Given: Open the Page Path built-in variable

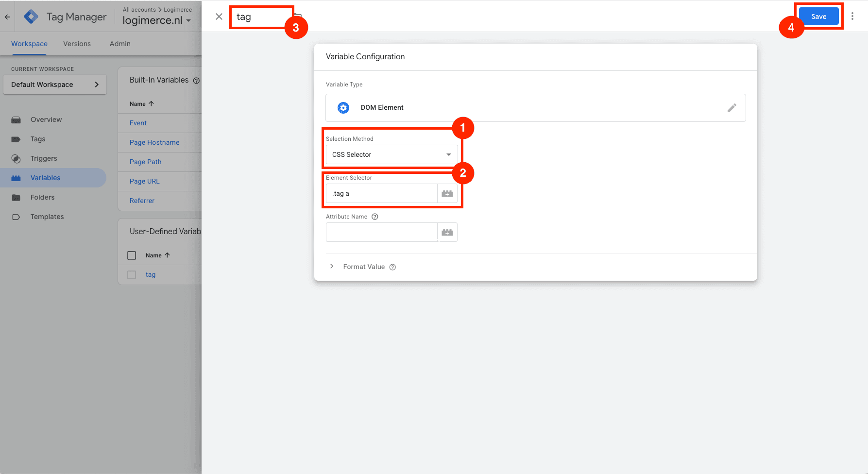Looking at the screenshot, I should [x=145, y=162].
